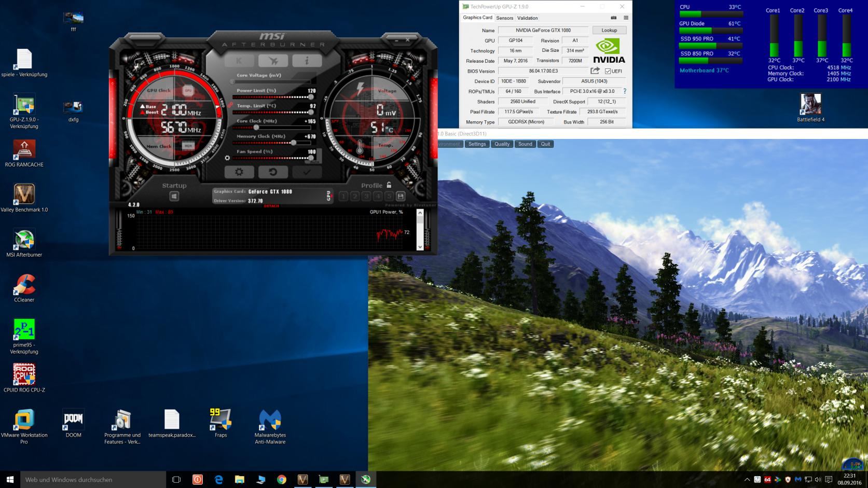868x488 pixels.
Task: Open Afterburner settings gear button
Action: tap(239, 172)
